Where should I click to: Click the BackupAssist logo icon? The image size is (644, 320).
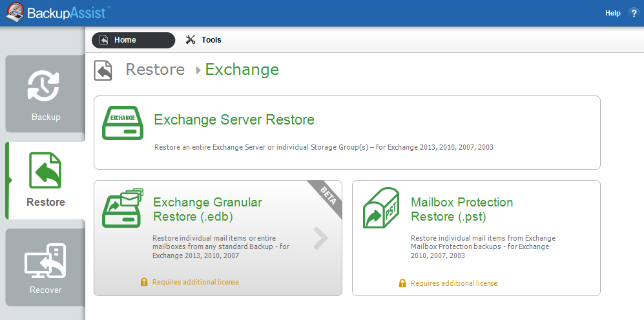(15, 12)
